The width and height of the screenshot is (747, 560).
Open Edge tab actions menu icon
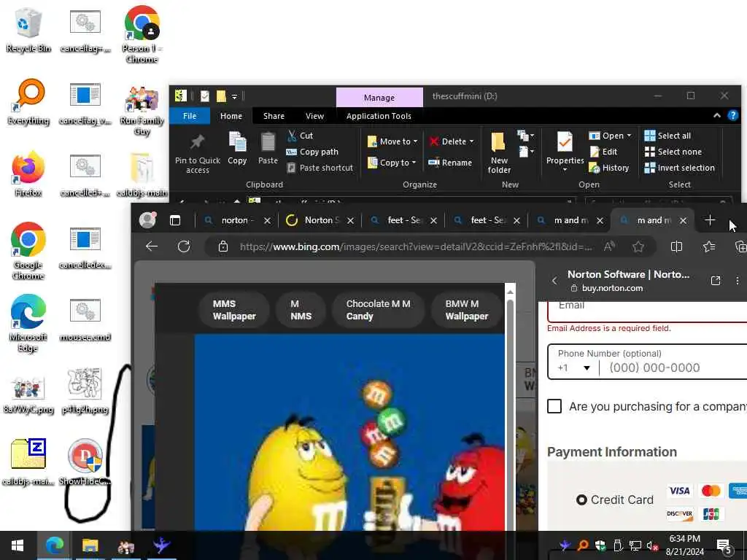pos(175,220)
